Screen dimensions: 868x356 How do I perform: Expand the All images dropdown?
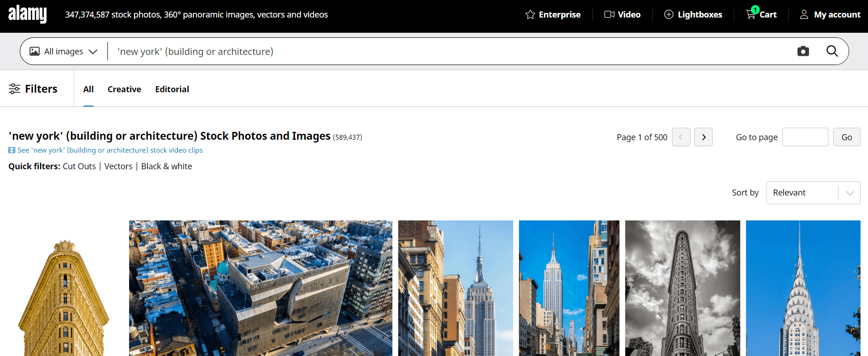pyautogui.click(x=64, y=51)
